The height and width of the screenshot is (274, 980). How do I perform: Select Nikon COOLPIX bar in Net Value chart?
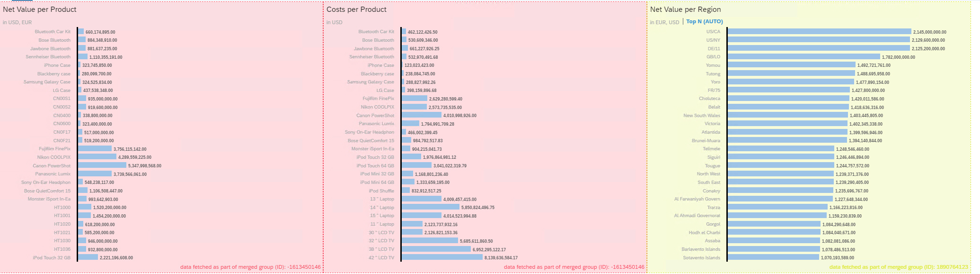(x=97, y=157)
